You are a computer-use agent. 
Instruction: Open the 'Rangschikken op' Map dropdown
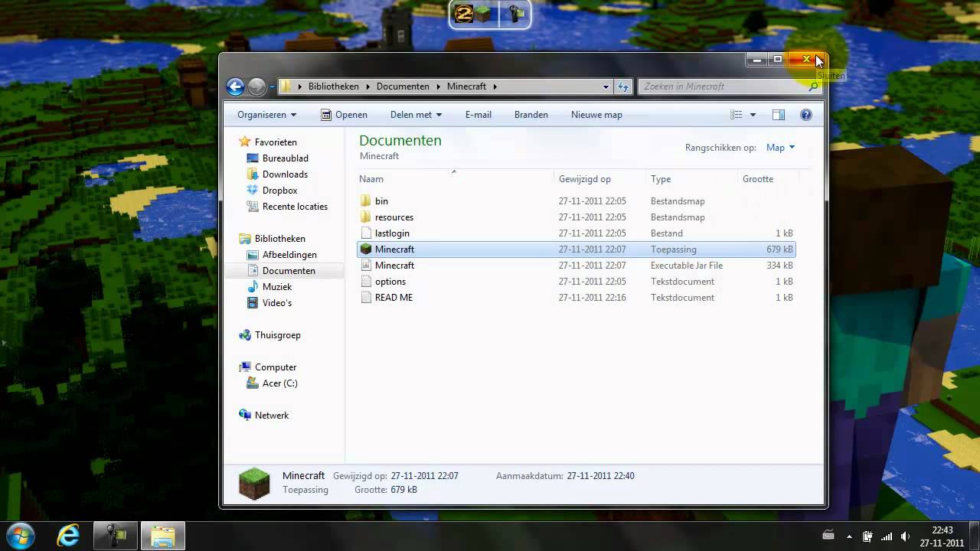click(780, 148)
